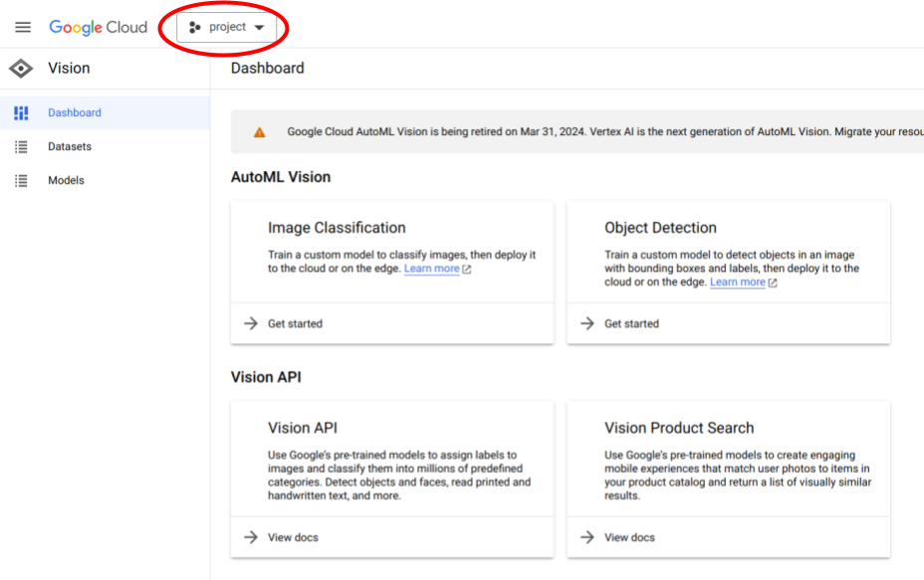Click View docs for Vision Product Search
The width and height of the screenshot is (924, 580).
point(629,537)
